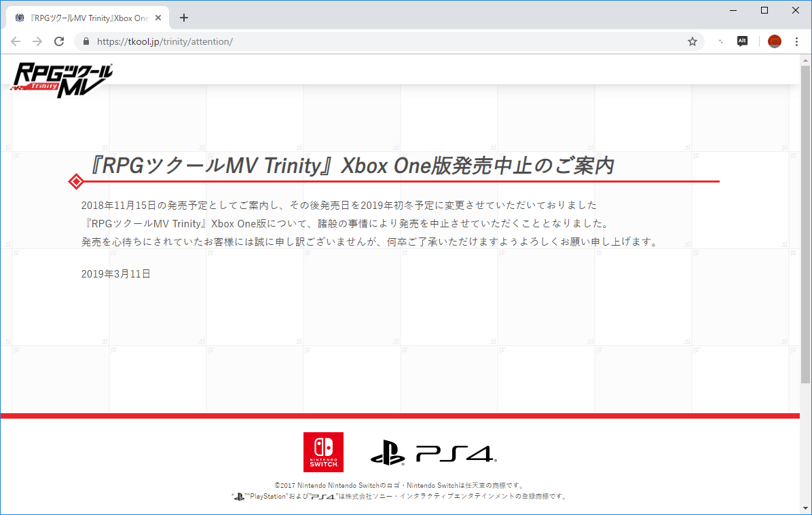Click the line starting '発売を心待ちにされていた'

(369, 242)
